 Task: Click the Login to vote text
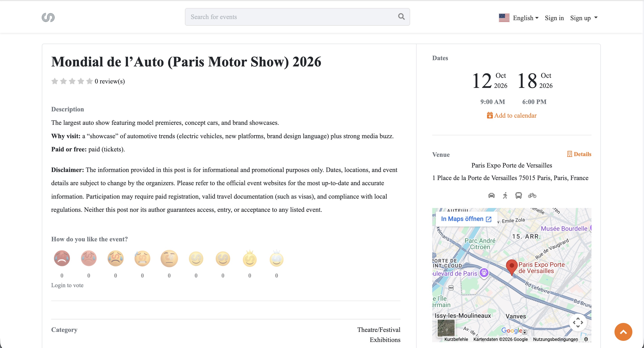coord(67,285)
